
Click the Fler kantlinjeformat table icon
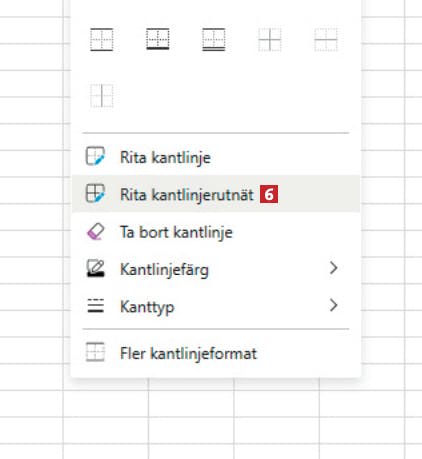click(95, 352)
